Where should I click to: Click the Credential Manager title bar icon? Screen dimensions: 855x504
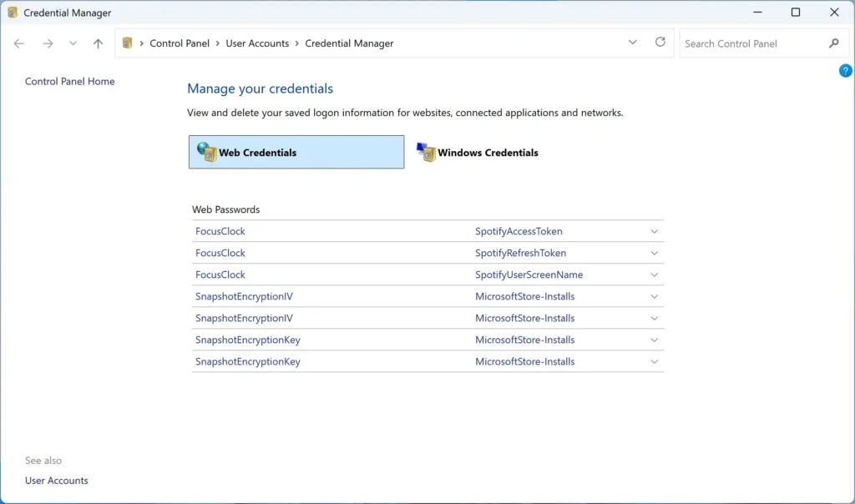pyautogui.click(x=12, y=12)
